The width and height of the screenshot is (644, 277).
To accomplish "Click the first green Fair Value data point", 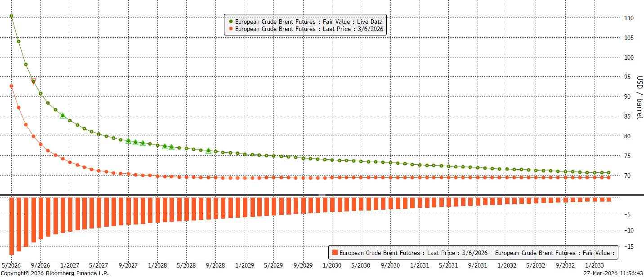I will [x=11, y=16].
